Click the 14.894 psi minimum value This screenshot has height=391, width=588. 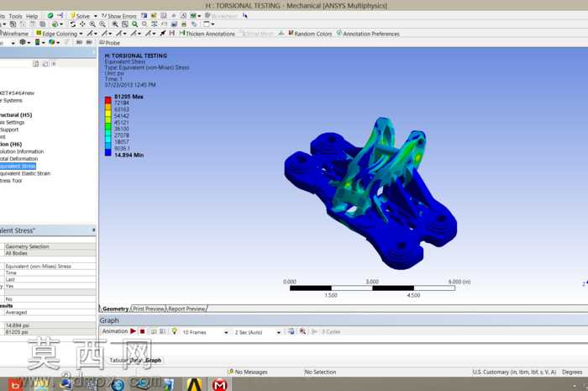coord(50,325)
